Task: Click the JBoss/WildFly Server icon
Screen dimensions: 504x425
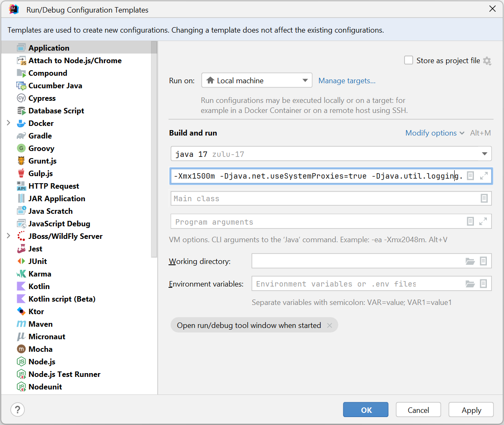Action: (x=21, y=236)
